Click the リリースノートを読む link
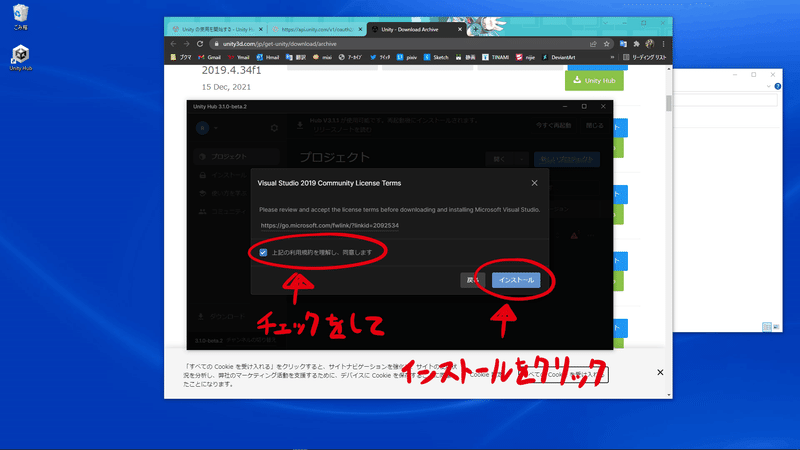Viewport: 800px width, 450px height. pos(342,130)
